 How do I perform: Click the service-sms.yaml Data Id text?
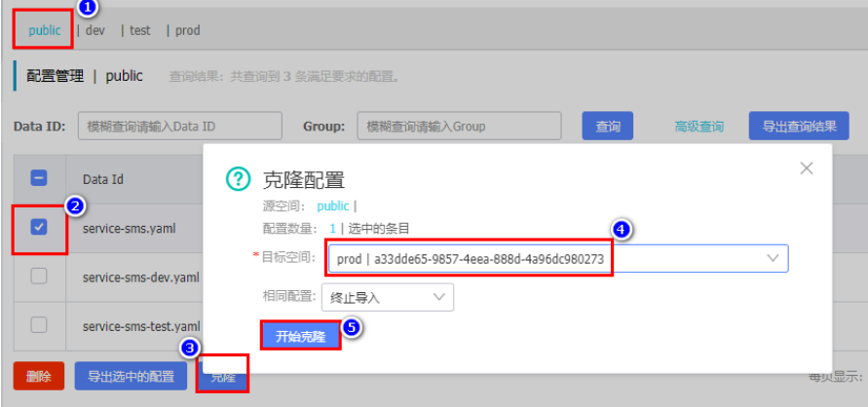129,229
